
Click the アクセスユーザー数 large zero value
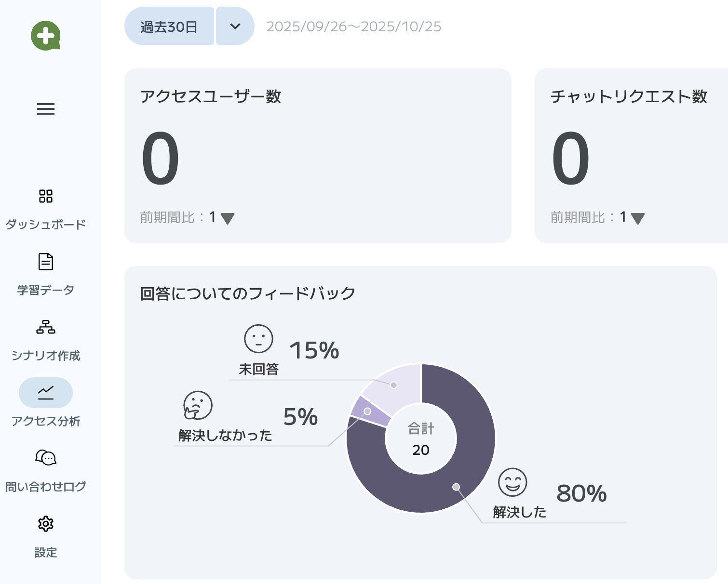tap(161, 159)
